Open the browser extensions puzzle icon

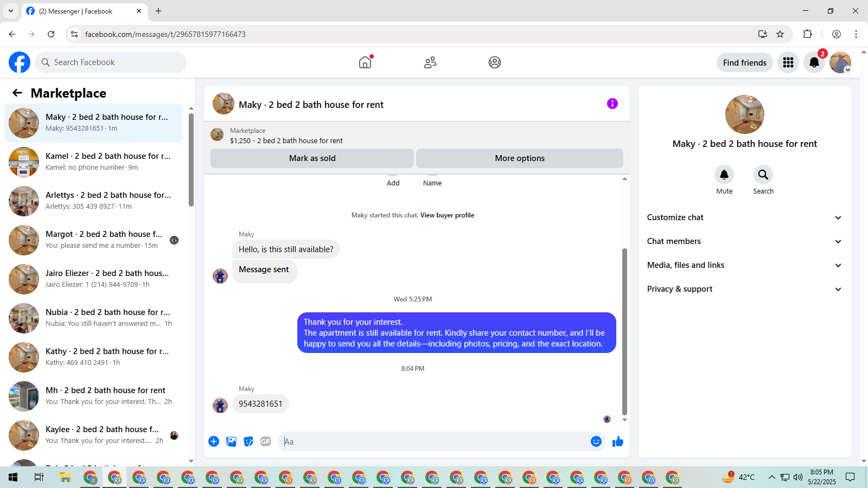click(808, 34)
